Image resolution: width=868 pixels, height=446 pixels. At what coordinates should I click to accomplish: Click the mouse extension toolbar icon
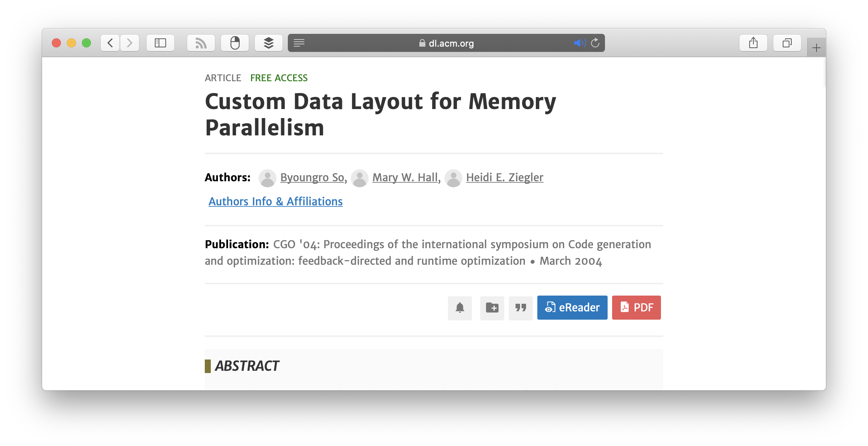235,43
